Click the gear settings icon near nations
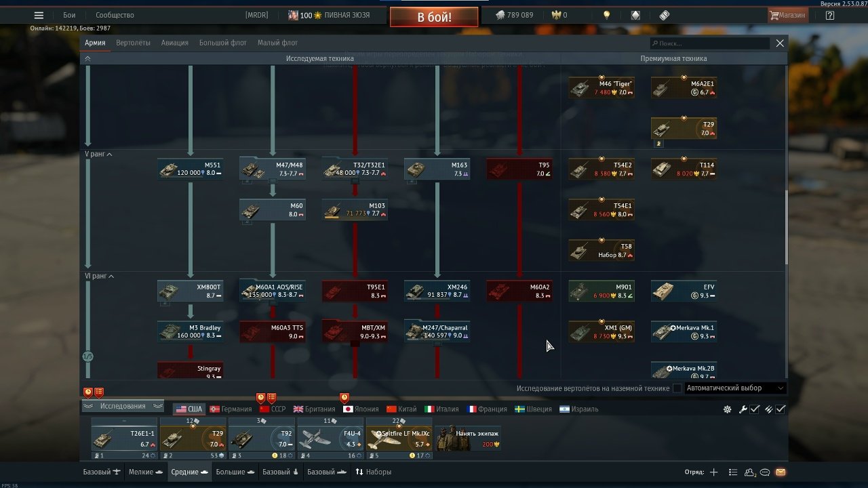The width and height of the screenshot is (868, 488). [727, 409]
